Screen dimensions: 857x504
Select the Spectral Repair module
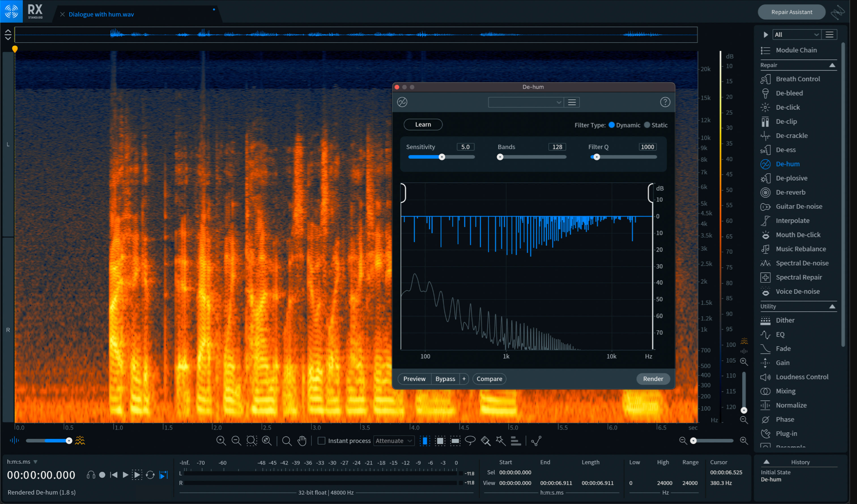[x=798, y=277]
